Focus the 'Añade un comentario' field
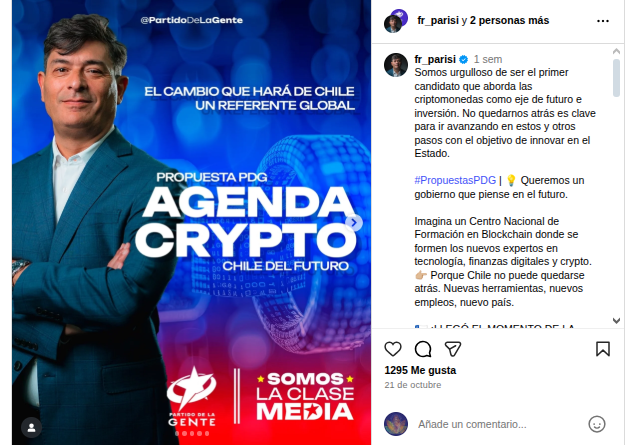The image size is (630, 445). [472, 424]
